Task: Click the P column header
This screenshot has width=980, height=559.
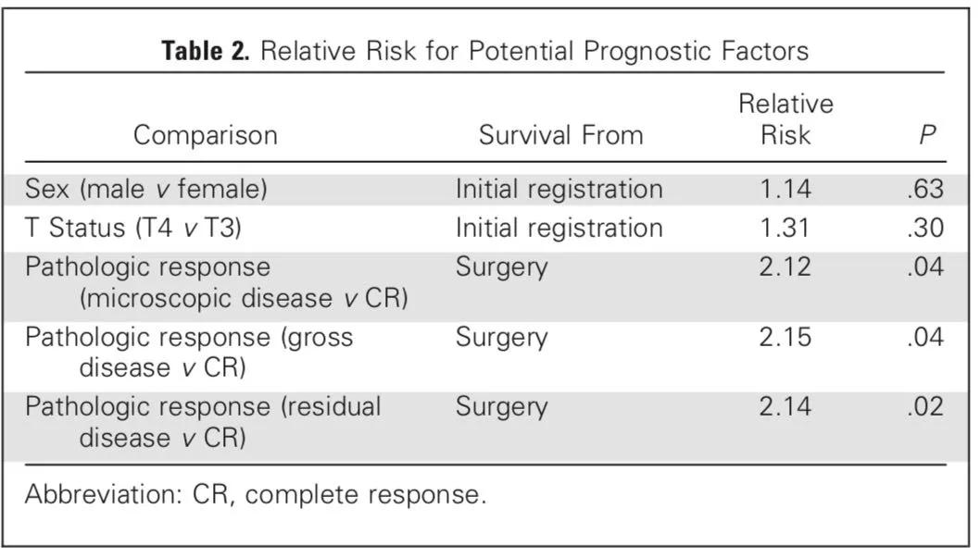Action: pos(927,135)
